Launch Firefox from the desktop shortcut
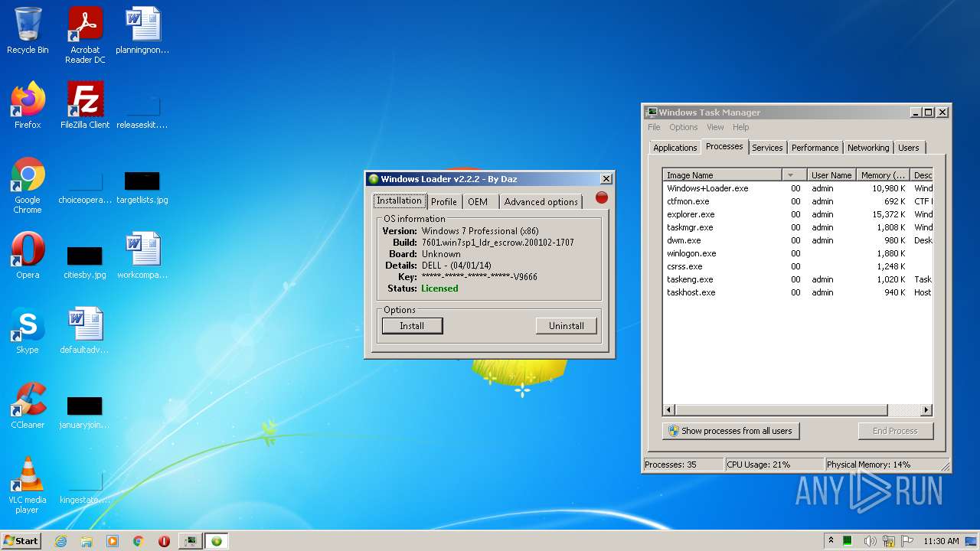980x551 pixels. 28,106
